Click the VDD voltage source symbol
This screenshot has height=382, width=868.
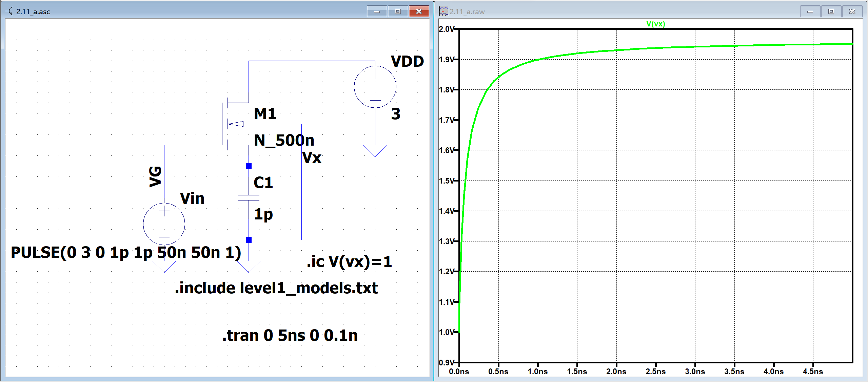tap(375, 87)
